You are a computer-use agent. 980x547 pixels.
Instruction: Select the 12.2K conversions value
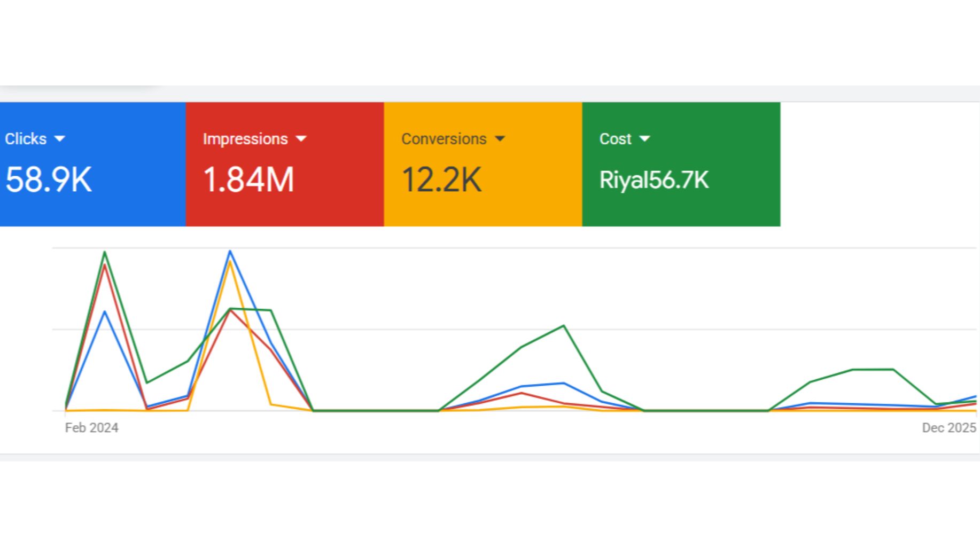coord(441,179)
